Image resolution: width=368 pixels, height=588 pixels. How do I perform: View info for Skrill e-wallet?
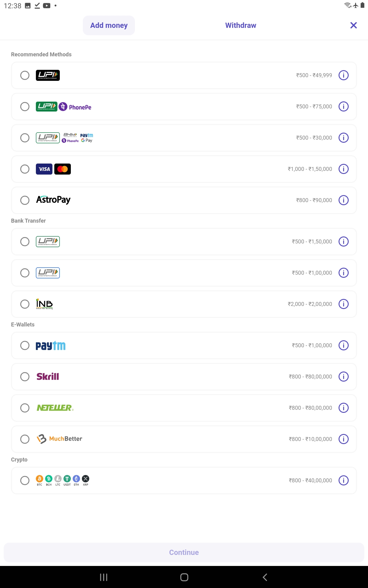pyautogui.click(x=343, y=377)
